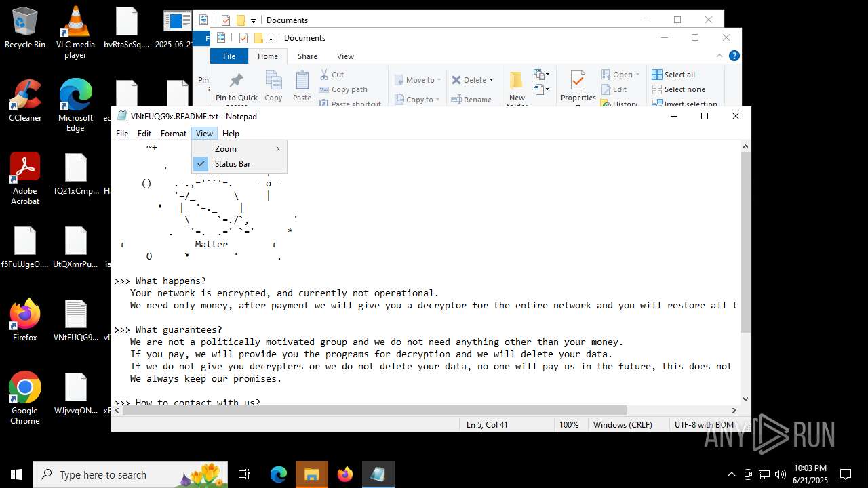This screenshot has height=488, width=868.
Task: Open the Open dropdown in ribbon
Action: pos(636,75)
